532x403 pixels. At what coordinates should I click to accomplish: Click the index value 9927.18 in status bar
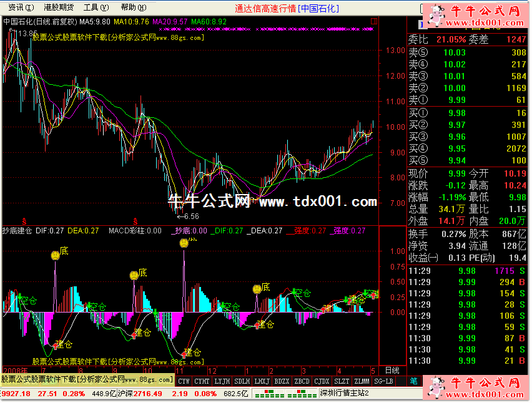(16, 394)
